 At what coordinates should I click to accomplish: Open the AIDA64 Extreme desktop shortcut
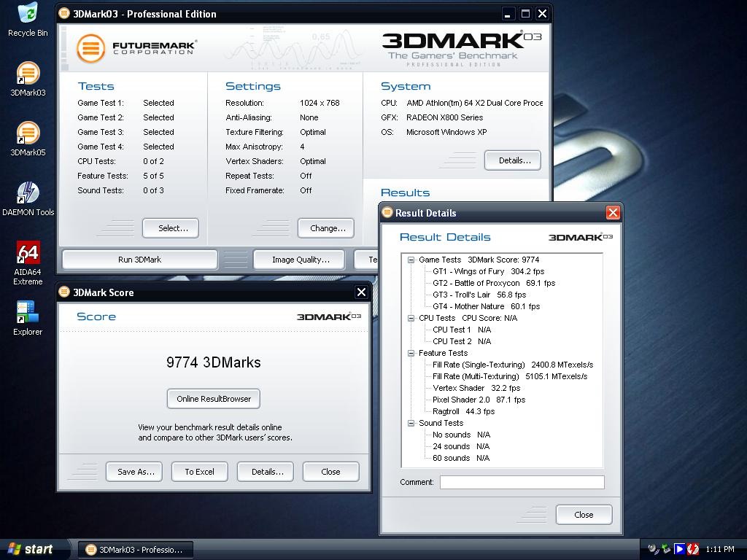[x=28, y=262]
